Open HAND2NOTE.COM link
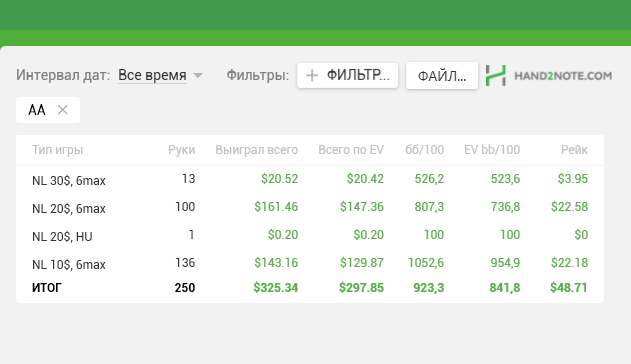 563,76
